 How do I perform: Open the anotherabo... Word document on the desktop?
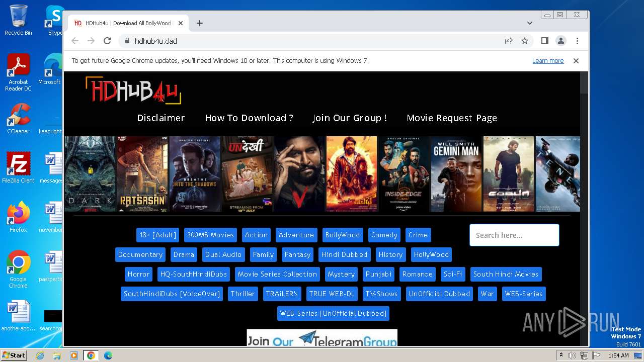click(18, 316)
